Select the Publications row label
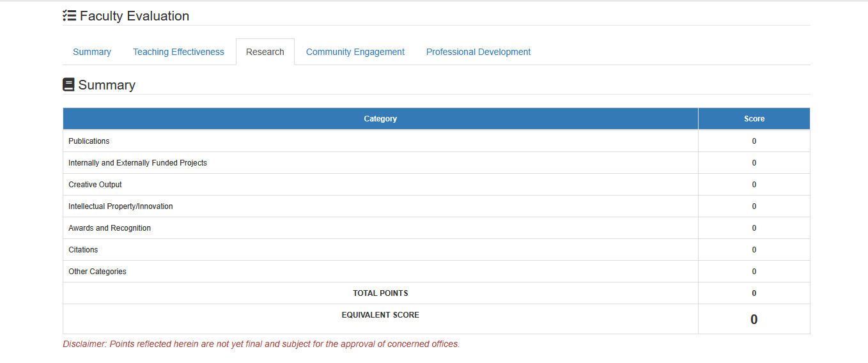Screen dimensions: 868x363 (89, 141)
